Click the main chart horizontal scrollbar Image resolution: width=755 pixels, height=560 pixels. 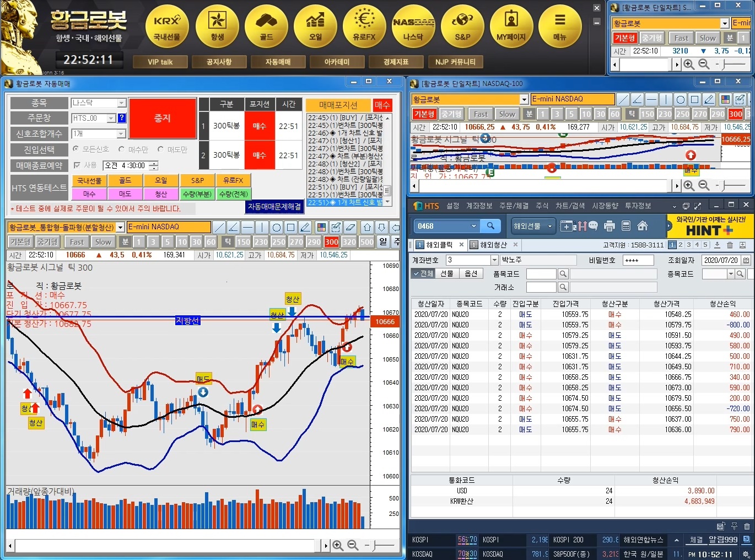168,546
